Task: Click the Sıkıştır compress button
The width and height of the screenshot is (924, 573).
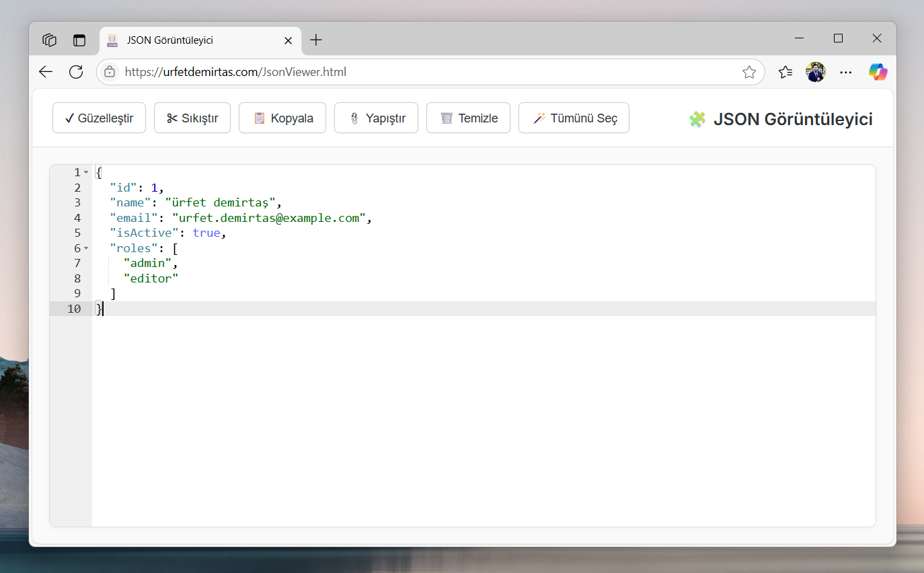Action: pos(192,118)
